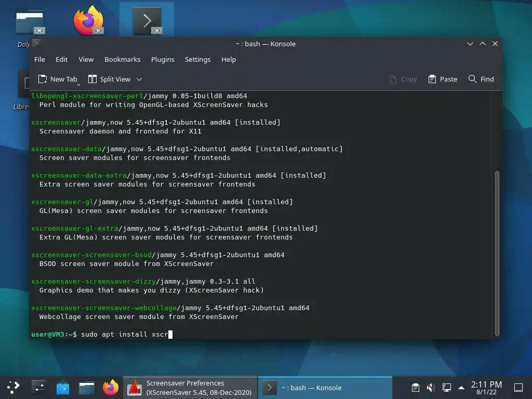The height and width of the screenshot is (399, 532).
Task: Open the Settings menu
Action: (197, 59)
